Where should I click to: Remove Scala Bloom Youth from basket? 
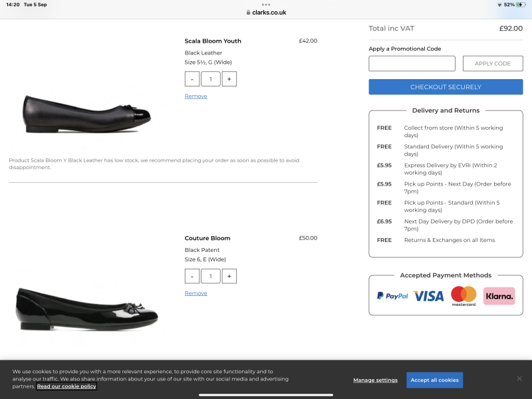coord(196,96)
